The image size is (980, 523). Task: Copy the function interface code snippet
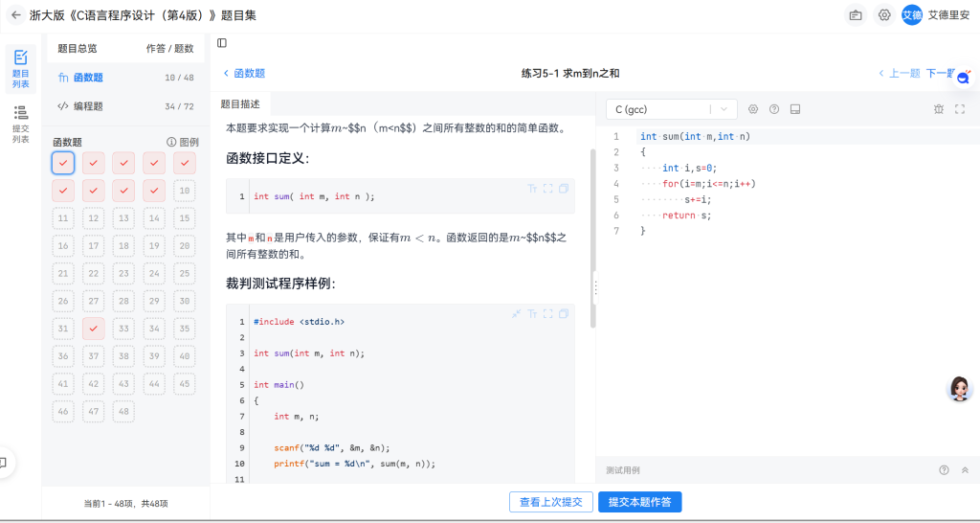point(564,189)
